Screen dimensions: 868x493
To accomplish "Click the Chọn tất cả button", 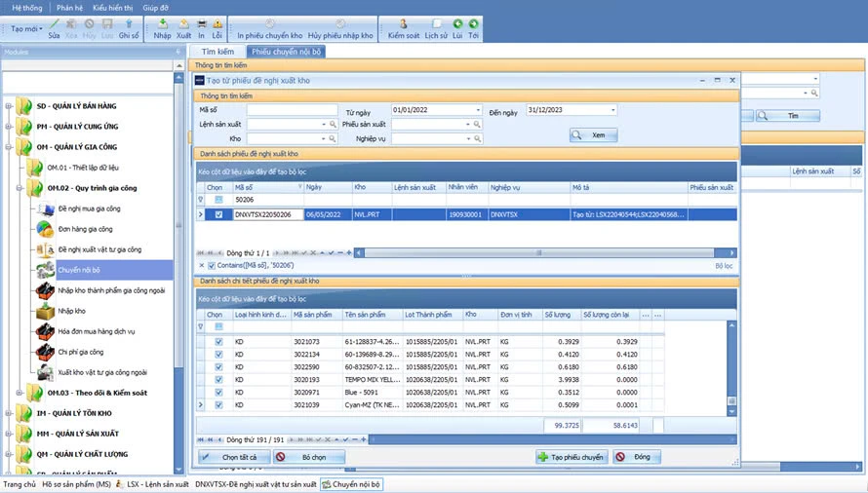I will point(235,457).
